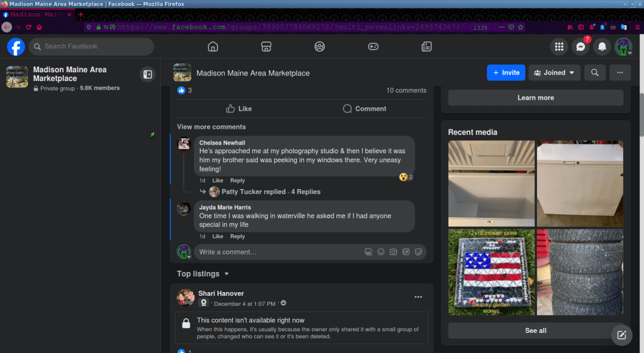
Task: Open the group's three-dots more menu
Action: click(620, 73)
